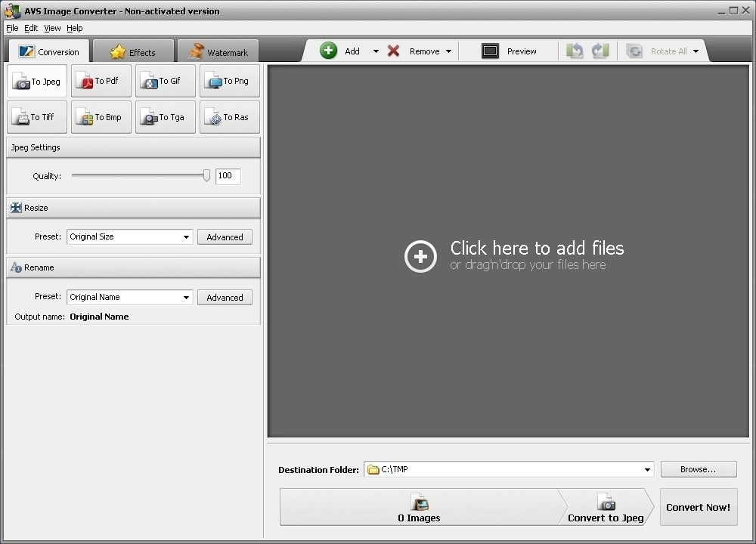Choose the To Png conversion format
The image size is (756, 544).
(x=229, y=81)
